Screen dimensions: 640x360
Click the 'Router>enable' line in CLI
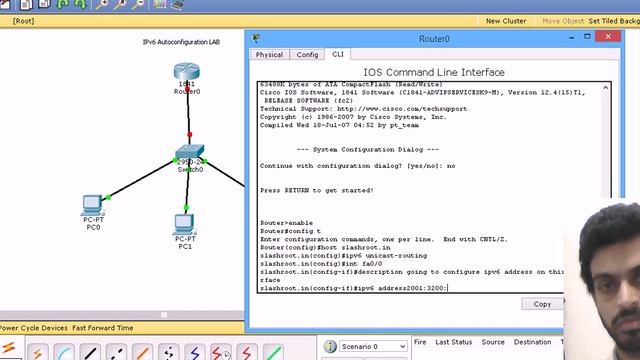pyautogui.click(x=287, y=223)
